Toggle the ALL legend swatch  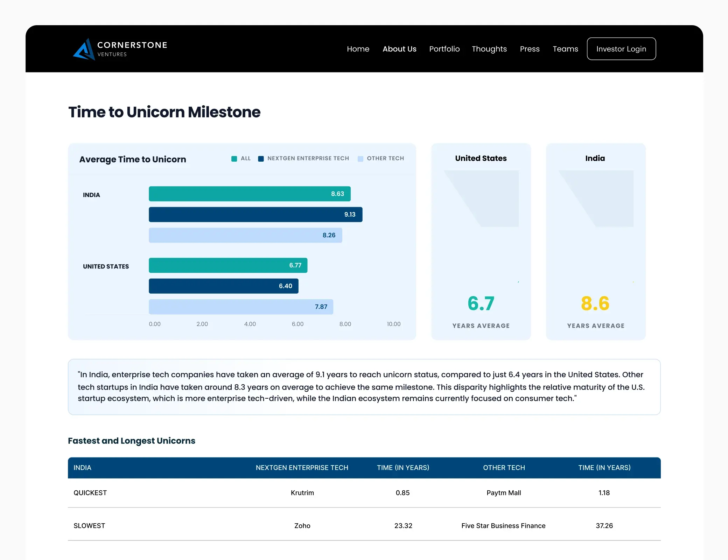coord(234,159)
